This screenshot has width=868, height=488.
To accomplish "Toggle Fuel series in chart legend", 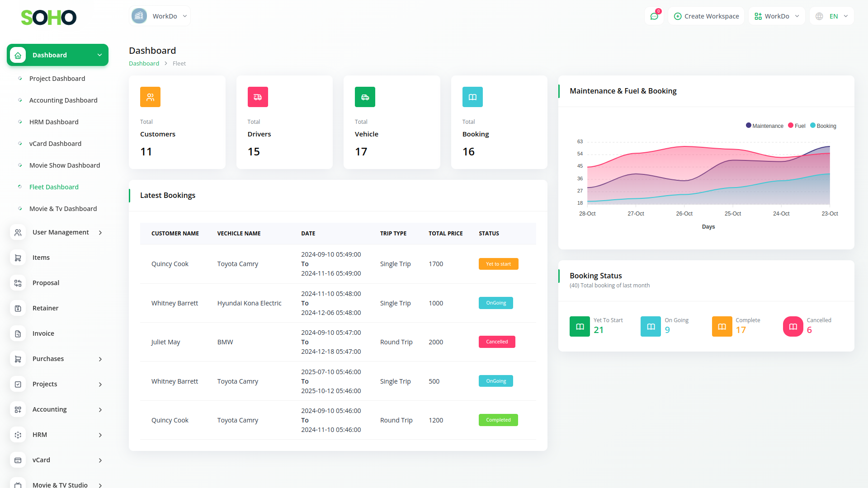I will 797,126.
